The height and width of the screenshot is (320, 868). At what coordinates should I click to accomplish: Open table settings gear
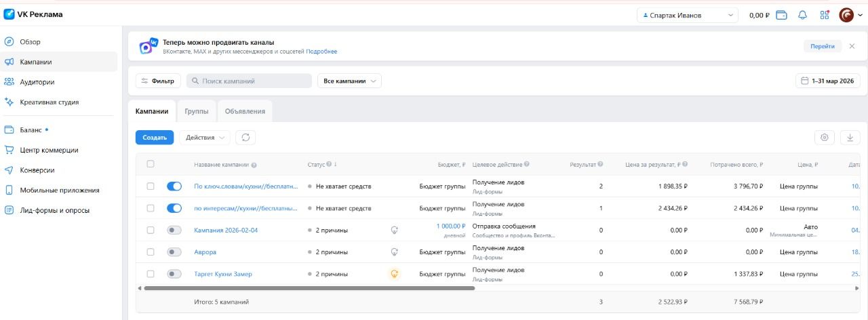point(825,137)
